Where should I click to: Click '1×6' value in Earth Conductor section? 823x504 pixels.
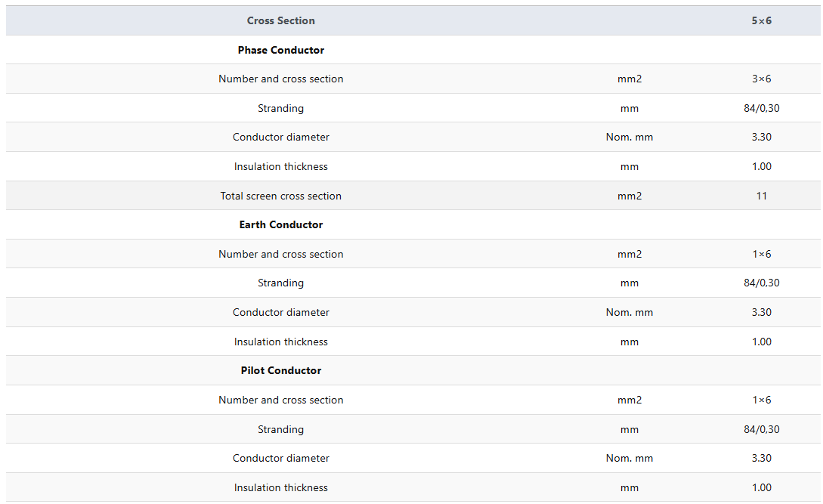click(x=761, y=254)
